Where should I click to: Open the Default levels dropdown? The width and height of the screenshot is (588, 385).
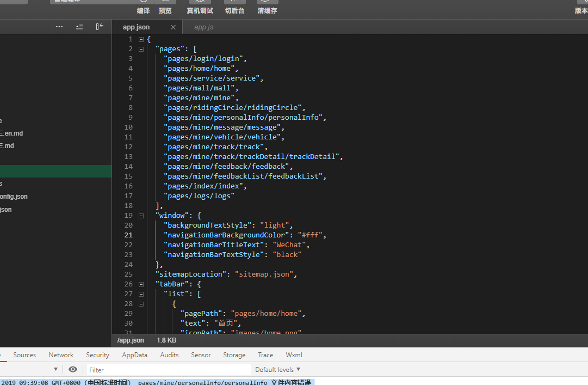[x=277, y=370]
